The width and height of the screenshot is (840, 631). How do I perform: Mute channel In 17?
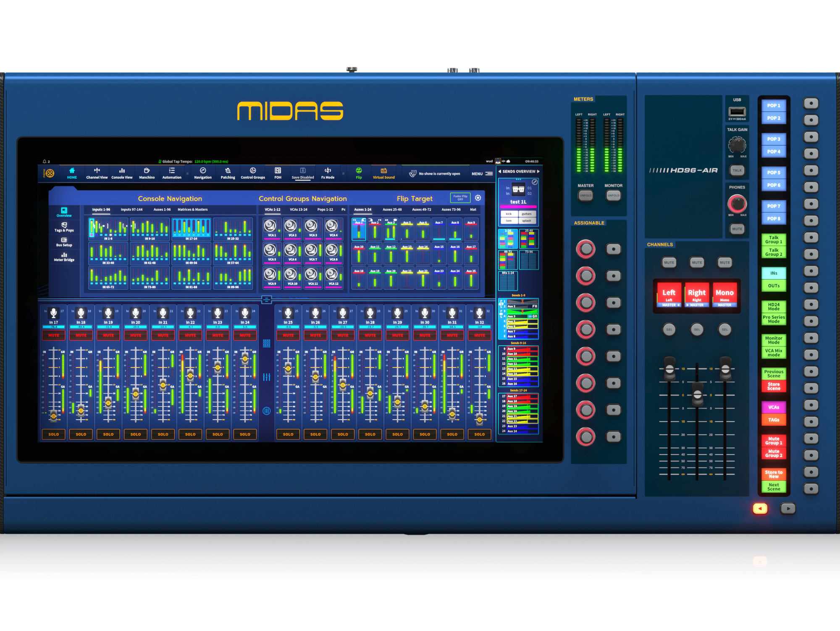tap(53, 335)
